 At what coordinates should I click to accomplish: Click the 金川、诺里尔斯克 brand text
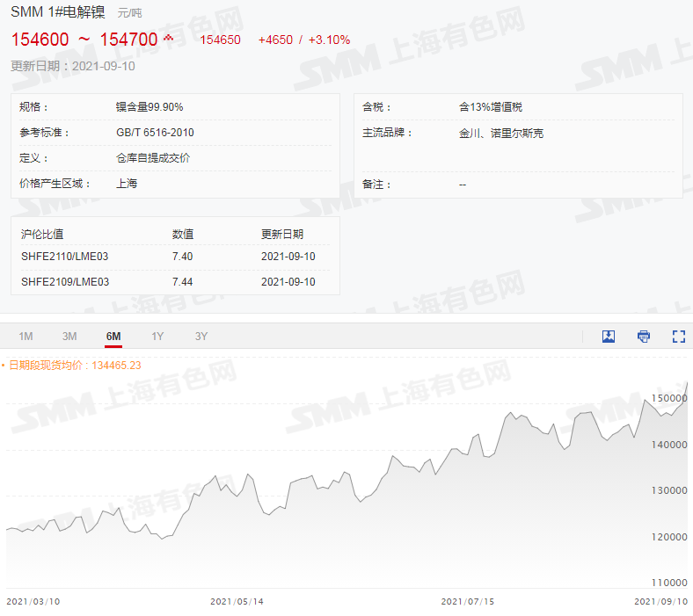(x=501, y=134)
